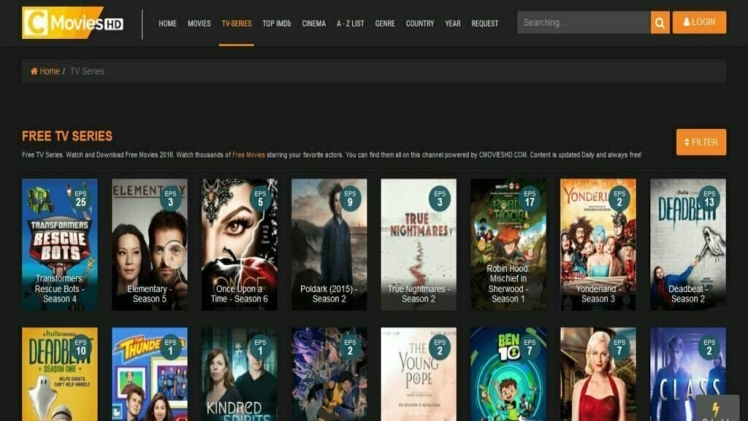Click the EPS 25 badge on Transformers poster

pyautogui.click(x=80, y=198)
